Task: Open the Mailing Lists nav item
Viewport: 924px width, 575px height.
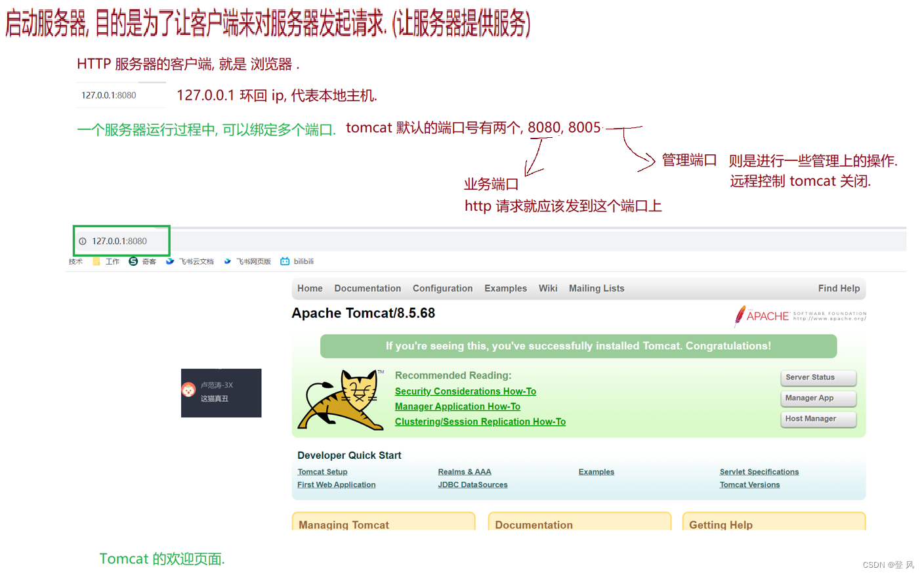Action: click(597, 288)
